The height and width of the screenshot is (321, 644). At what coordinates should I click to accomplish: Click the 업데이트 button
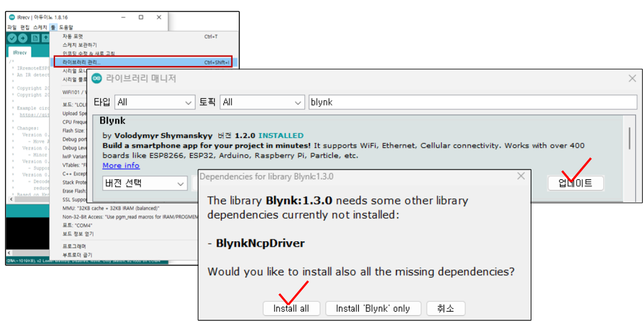[575, 183]
